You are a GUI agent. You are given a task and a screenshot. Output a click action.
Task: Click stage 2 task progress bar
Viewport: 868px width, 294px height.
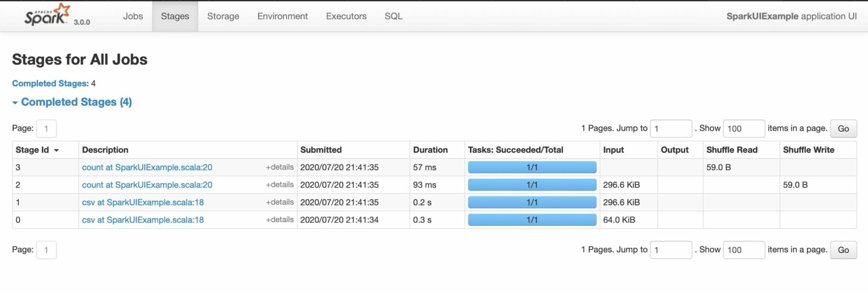click(x=532, y=185)
